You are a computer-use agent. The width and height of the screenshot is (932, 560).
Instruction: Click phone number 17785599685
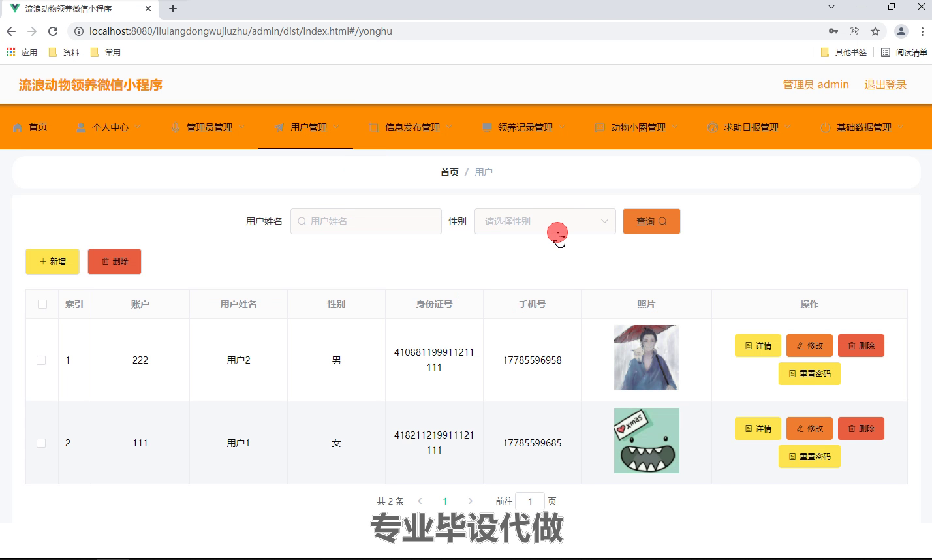[x=532, y=443]
